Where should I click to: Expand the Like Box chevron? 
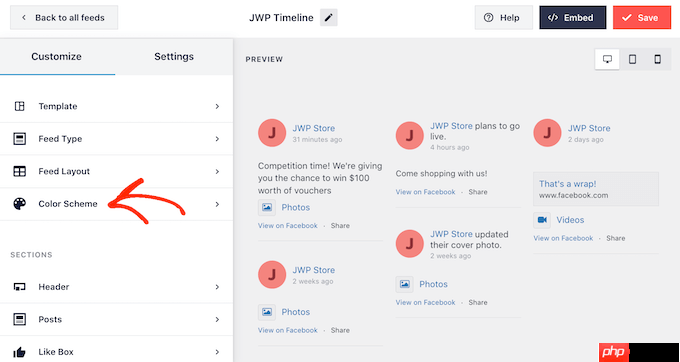pos(217,352)
